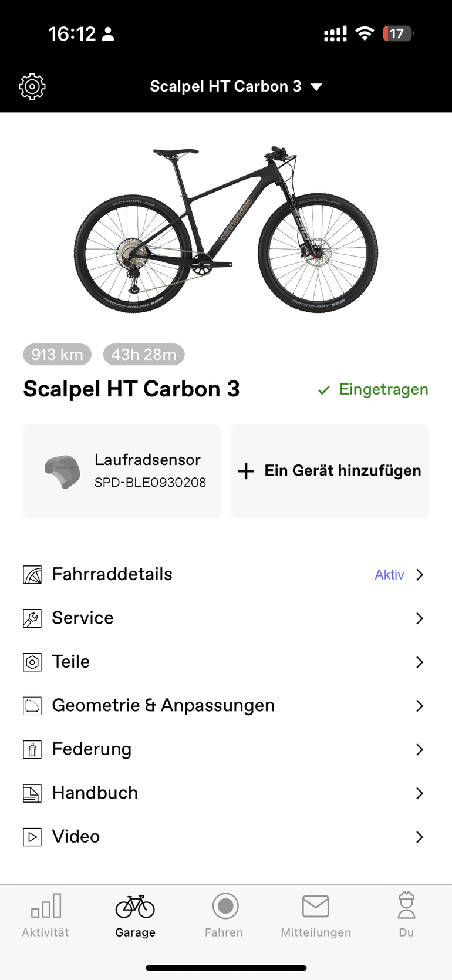
Task: Tap the Fahrraddetails frame icon
Action: click(x=32, y=574)
